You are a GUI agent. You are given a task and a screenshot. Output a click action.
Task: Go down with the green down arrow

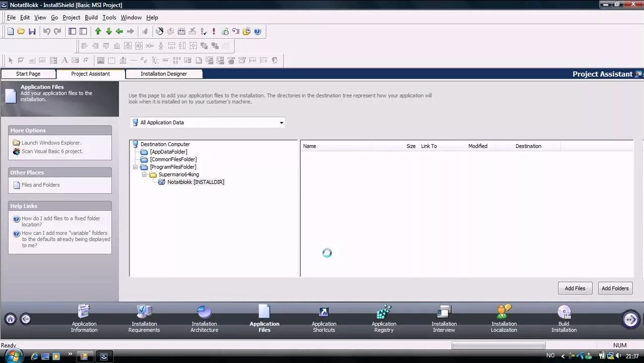[x=109, y=31]
